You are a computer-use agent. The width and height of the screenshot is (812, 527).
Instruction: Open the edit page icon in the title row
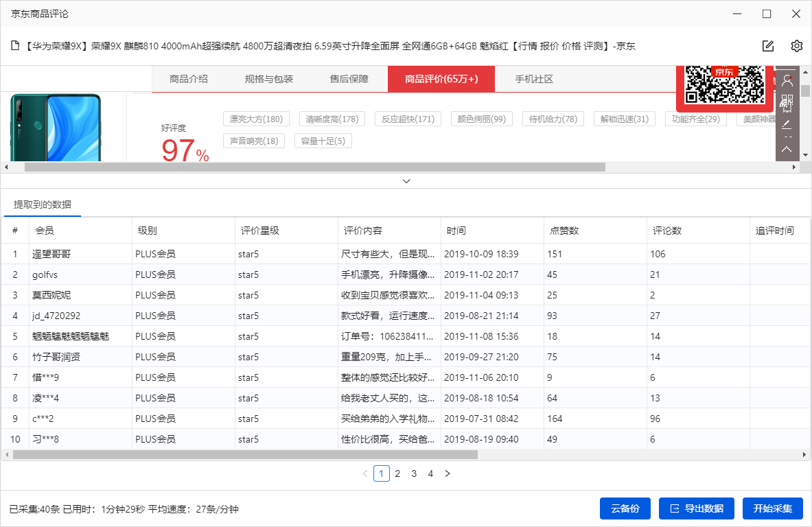click(768, 46)
